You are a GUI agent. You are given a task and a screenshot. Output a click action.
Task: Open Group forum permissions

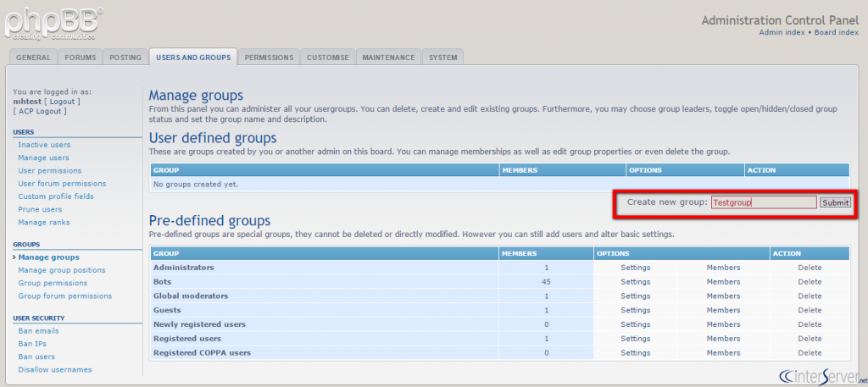click(64, 296)
